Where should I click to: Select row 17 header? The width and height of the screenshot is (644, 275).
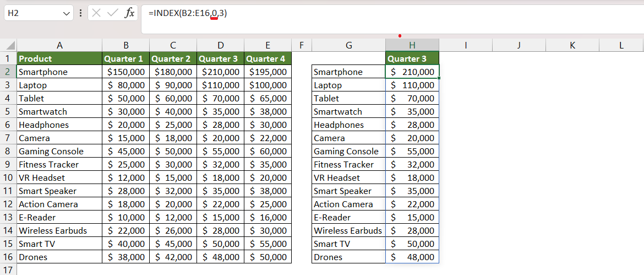coord(8,269)
